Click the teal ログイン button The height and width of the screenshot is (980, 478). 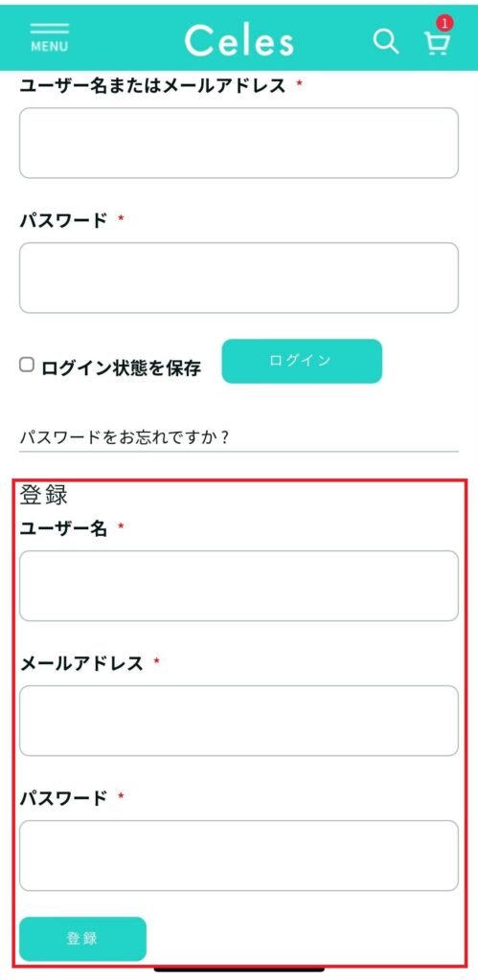[x=302, y=361]
